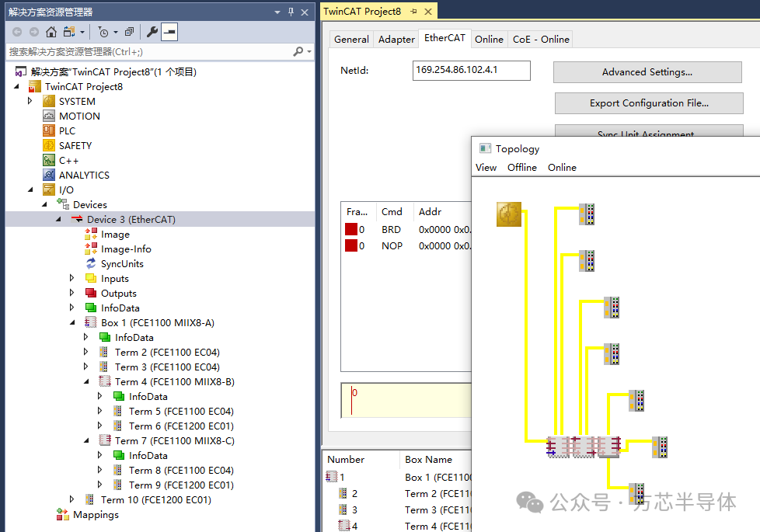Click the Forward arrow in Solution Explorer toolbar
The height and width of the screenshot is (532, 760).
[x=34, y=32]
